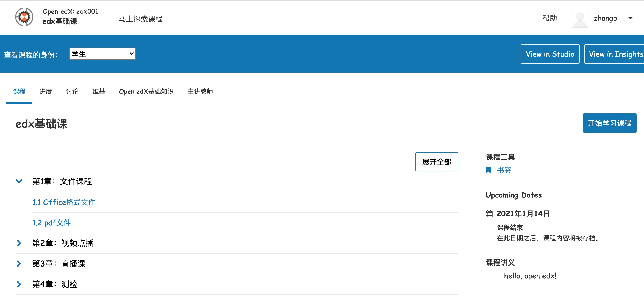Click the chapter title 第4章: 测验
This screenshot has width=644, height=304.
55,284
